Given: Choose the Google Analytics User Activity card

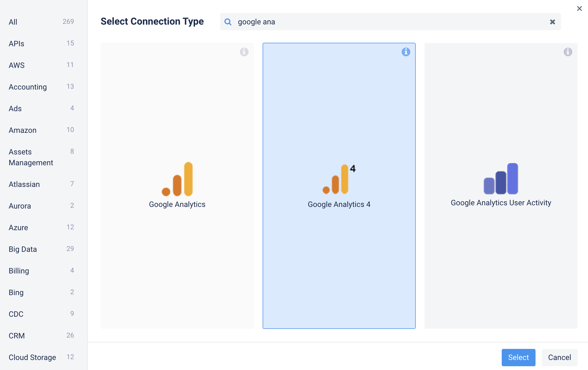Looking at the screenshot, I should 501,186.
